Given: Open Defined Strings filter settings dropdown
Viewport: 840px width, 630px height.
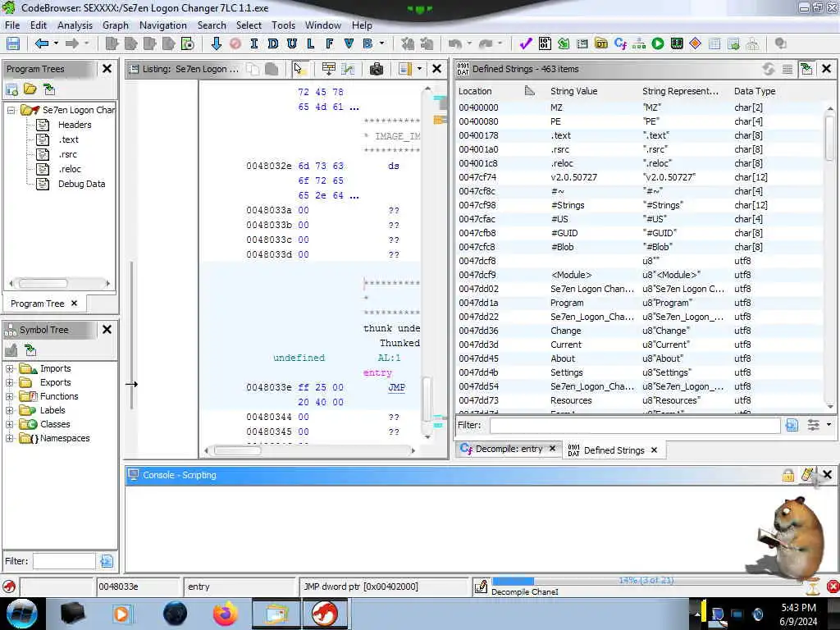Looking at the screenshot, I should pyautogui.click(x=829, y=424).
